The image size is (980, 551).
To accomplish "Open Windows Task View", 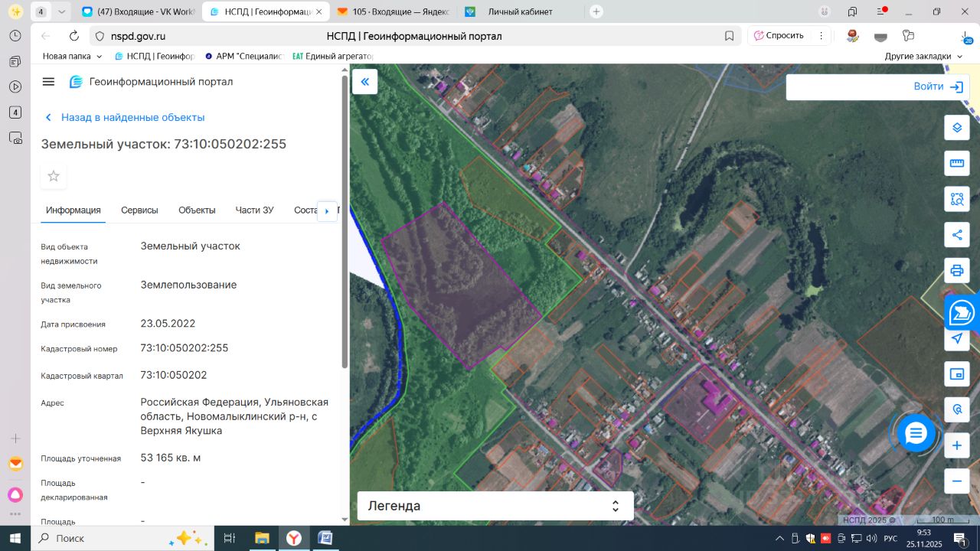I will (x=229, y=538).
